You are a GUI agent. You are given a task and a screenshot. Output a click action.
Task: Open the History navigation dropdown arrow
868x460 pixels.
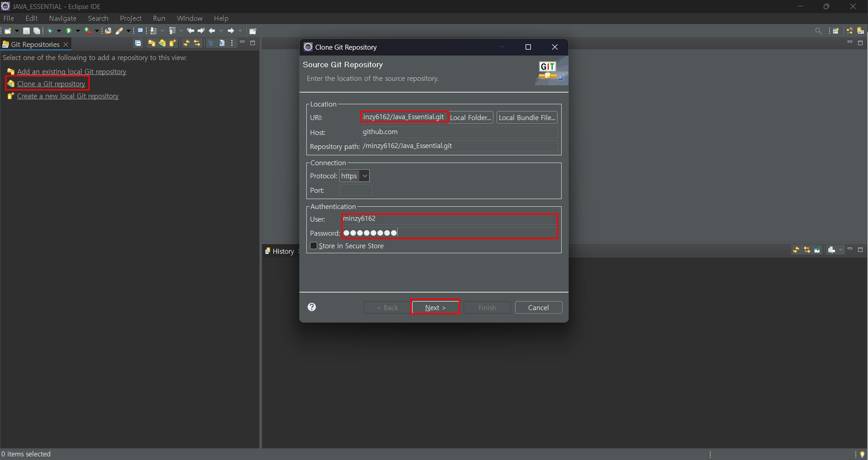pos(840,250)
